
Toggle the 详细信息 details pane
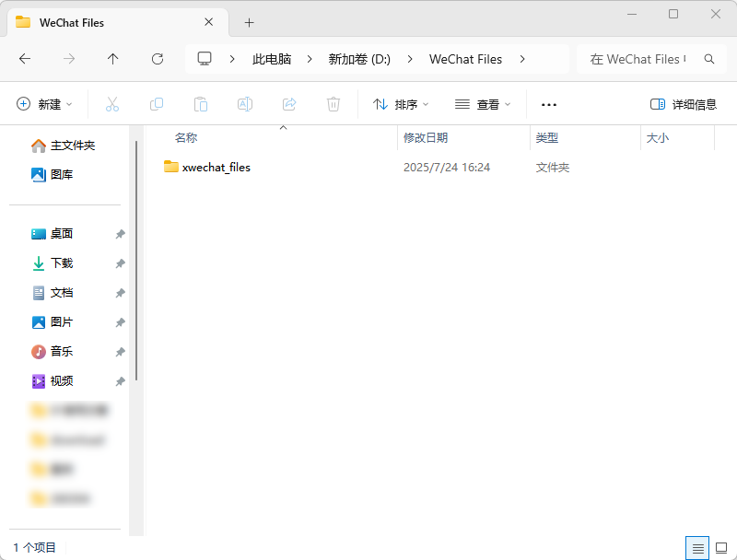point(683,104)
